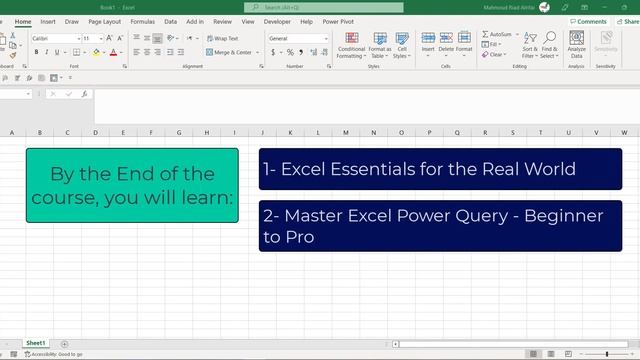The image size is (640, 360).
Task: Click the Insert Function fx icon
Action: click(84, 94)
